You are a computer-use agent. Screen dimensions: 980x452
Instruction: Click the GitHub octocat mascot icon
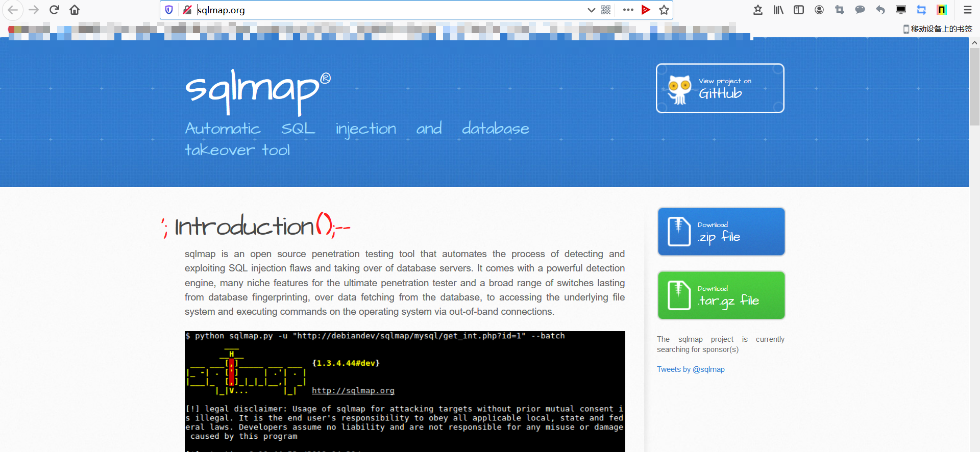[x=679, y=90]
